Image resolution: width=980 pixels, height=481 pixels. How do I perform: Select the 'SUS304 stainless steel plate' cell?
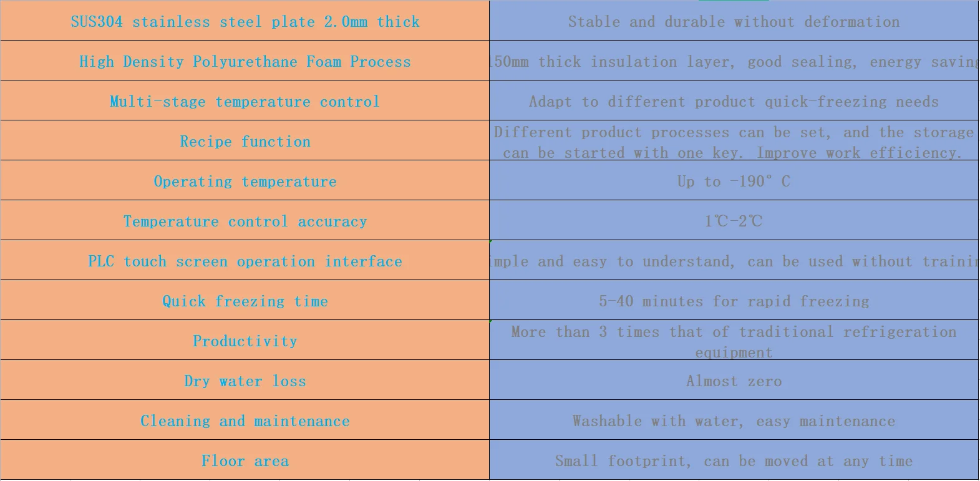tap(245, 21)
